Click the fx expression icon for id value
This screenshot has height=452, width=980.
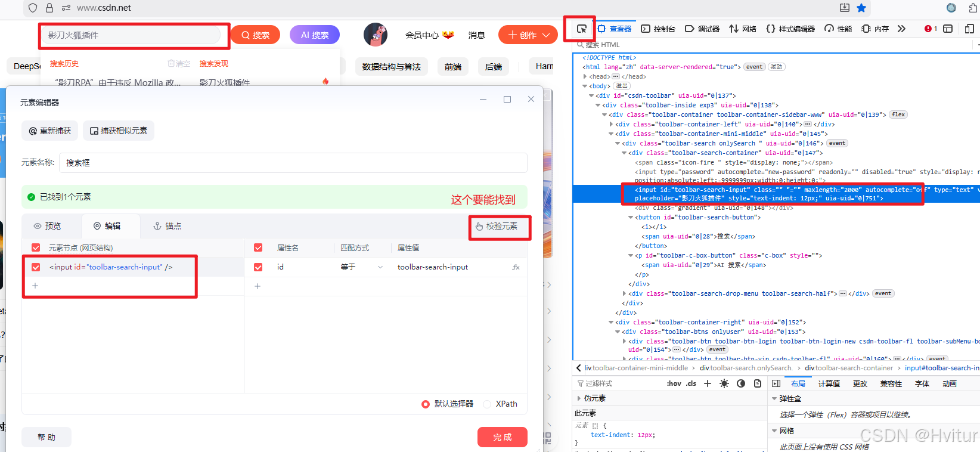(x=516, y=267)
